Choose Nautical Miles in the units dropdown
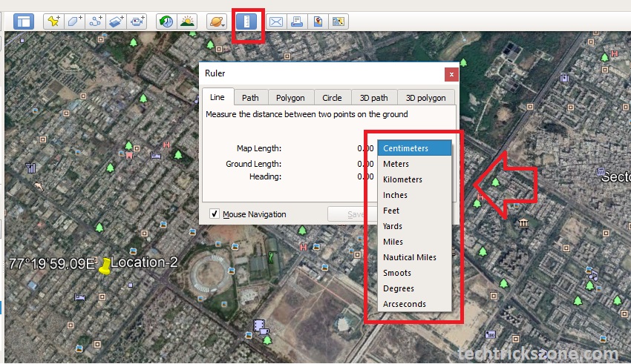Viewport: 631px width, 364px height. click(x=409, y=257)
